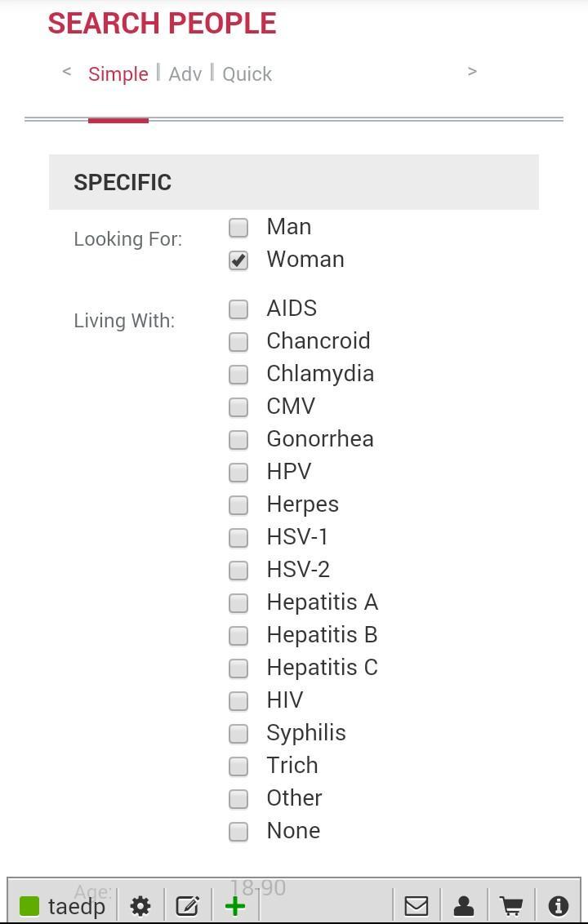Select the Simple search tab

coord(118,74)
